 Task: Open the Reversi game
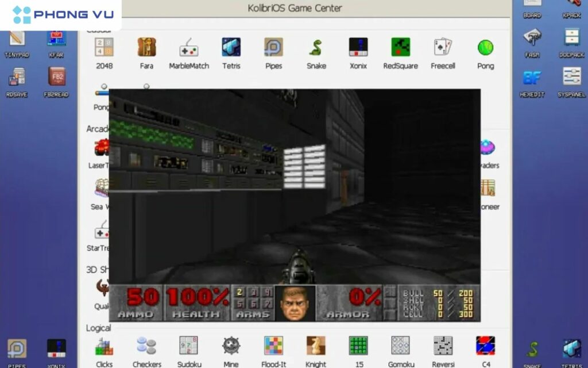443,346
